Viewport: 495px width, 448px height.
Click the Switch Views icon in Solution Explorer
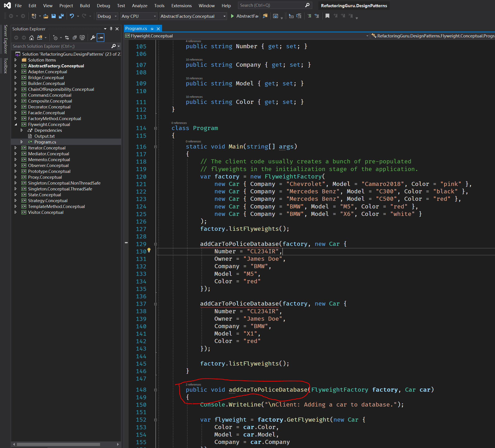(39, 38)
